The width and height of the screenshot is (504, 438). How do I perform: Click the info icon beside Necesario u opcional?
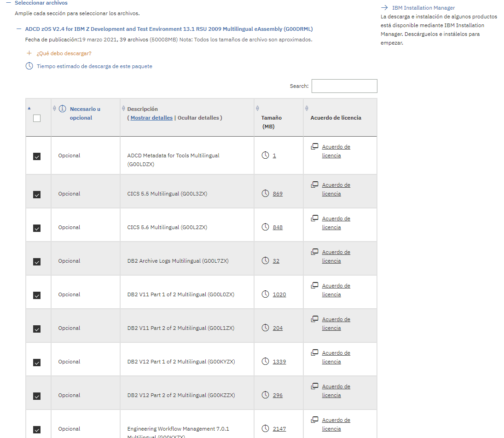coord(63,109)
